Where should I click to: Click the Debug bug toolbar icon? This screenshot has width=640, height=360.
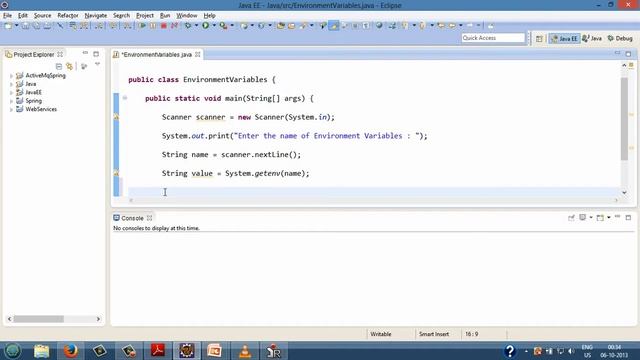coord(188,26)
